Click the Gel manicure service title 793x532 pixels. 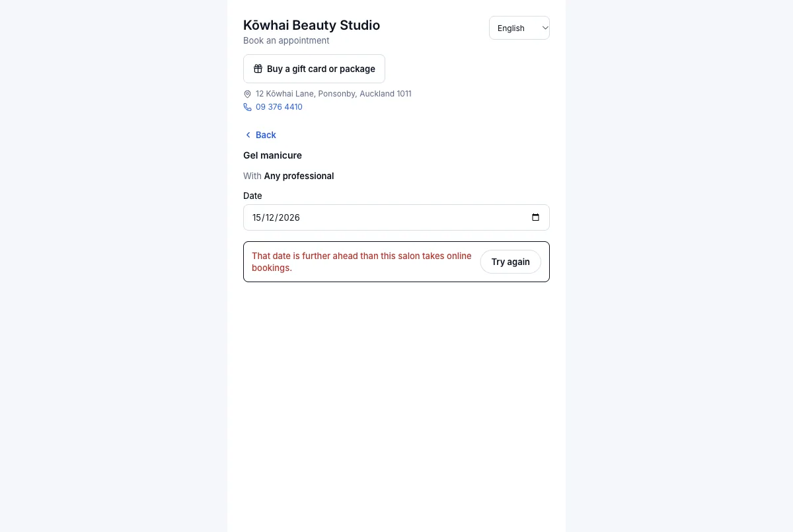(x=272, y=155)
